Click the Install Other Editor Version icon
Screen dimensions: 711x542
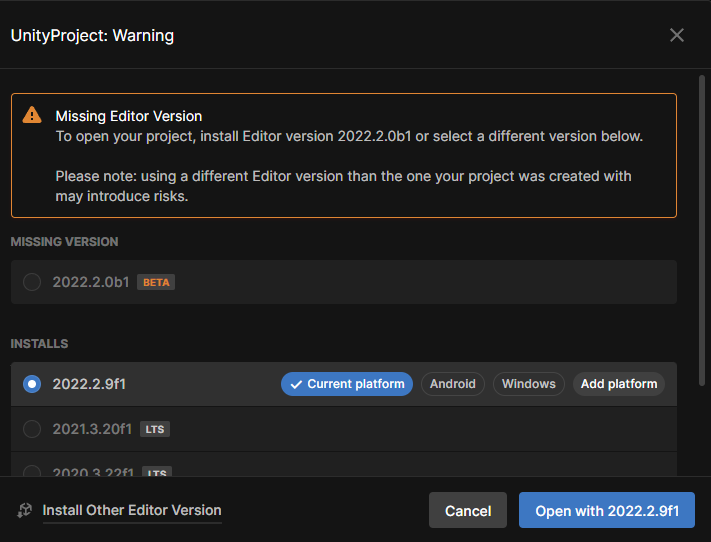coord(24,510)
